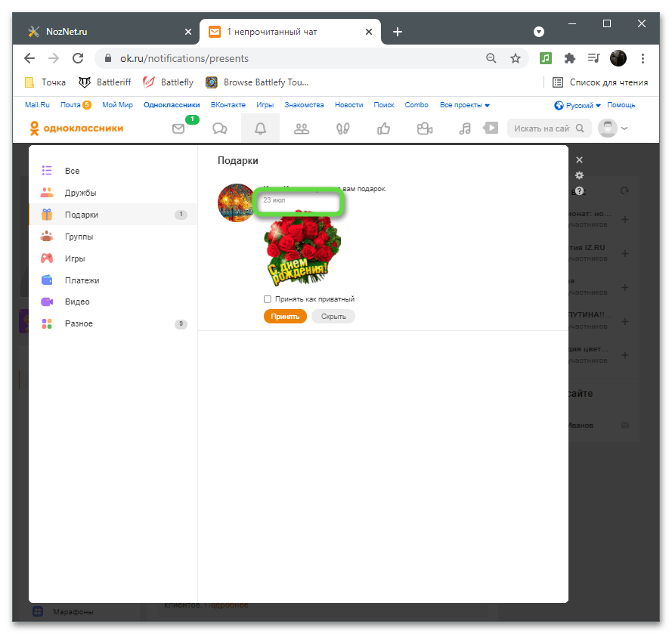The image size is (672, 634).
Task: Open the media control playlist icon
Action: [593, 58]
